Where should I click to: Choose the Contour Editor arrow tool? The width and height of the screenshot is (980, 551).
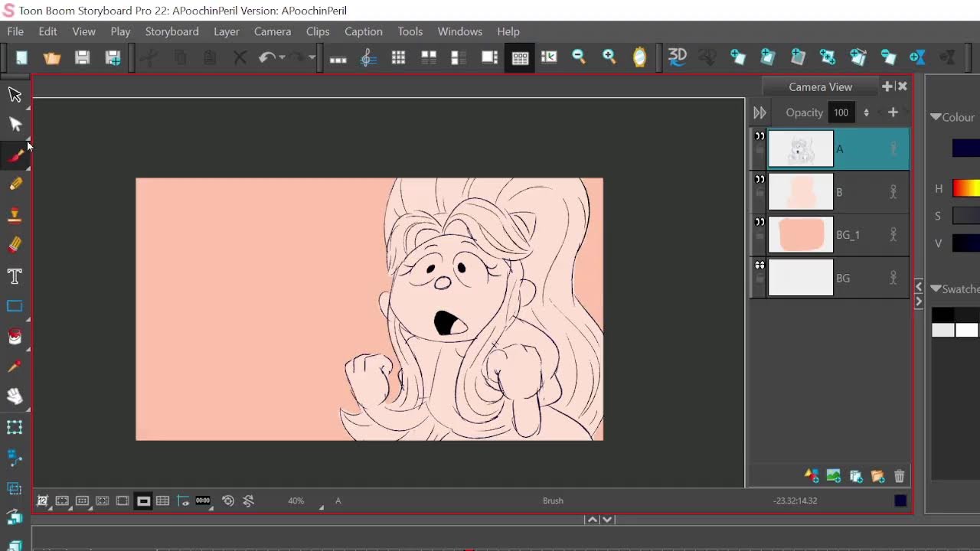point(15,124)
